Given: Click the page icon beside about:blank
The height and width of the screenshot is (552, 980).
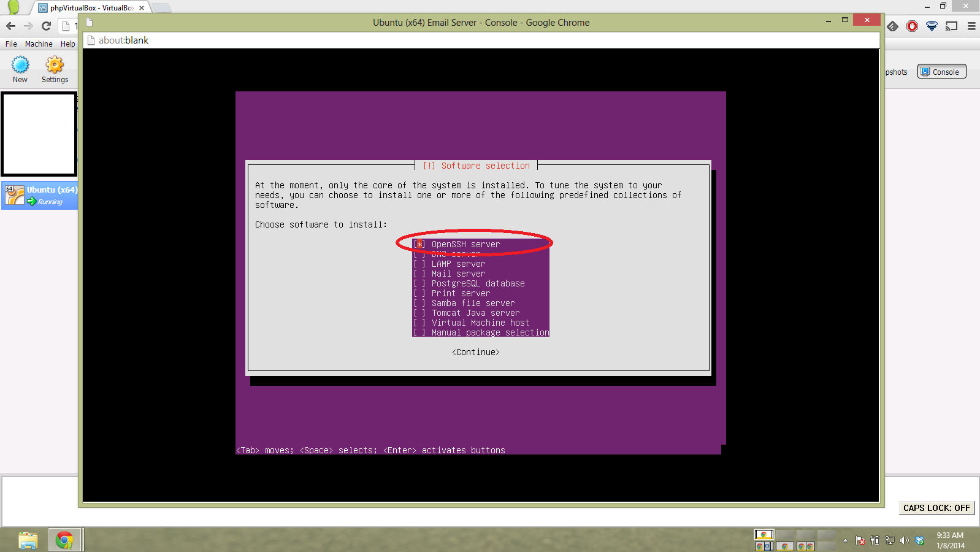Looking at the screenshot, I should click(91, 40).
